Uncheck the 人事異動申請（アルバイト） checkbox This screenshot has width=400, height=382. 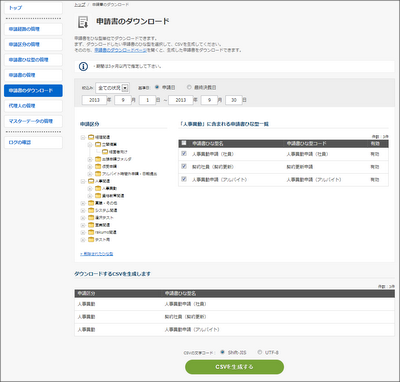(x=184, y=179)
